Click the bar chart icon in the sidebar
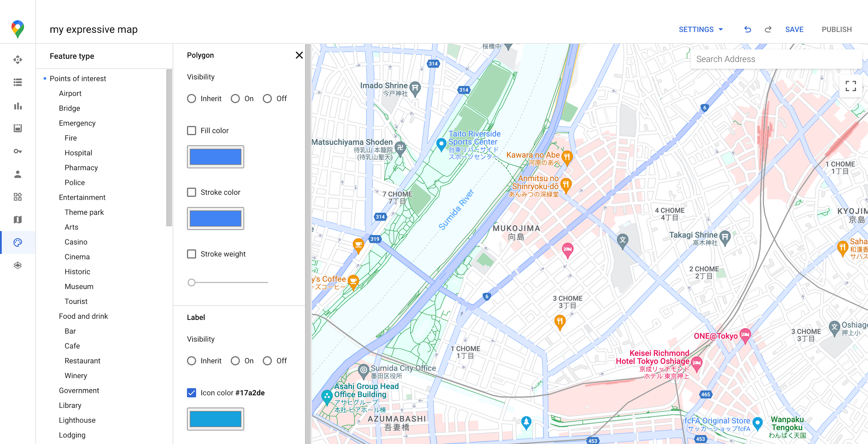The height and width of the screenshot is (444, 868). point(17,106)
